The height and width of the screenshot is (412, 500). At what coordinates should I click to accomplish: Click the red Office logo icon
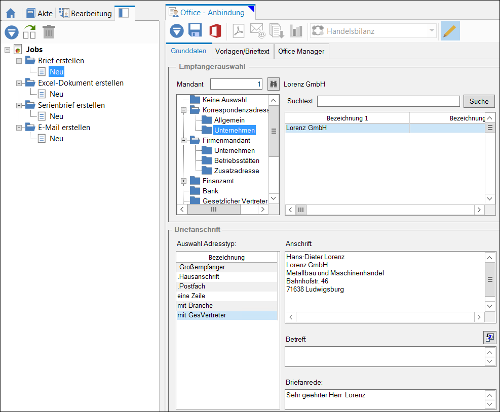pos(215,31)
